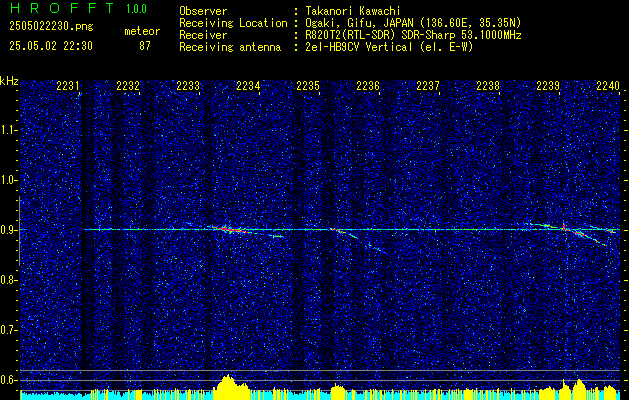This screenshot has width=629, height=400.
Task: Click the 2238 time marker
Action: pyautogui.click(x=488, y=85)
